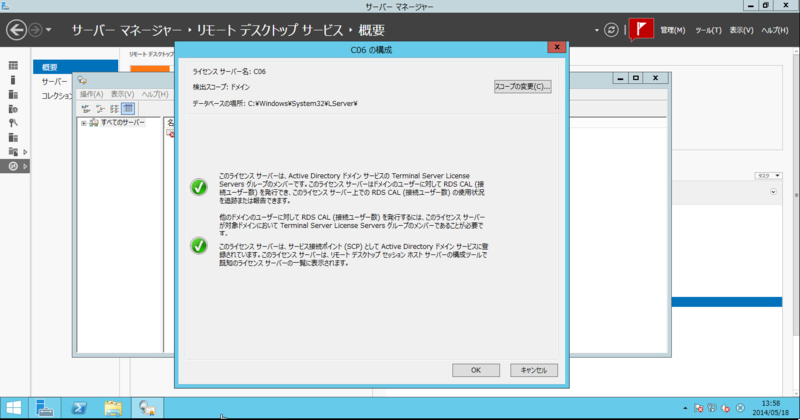
Task: Click the Server Manager forward arrow
Action: click(35, 30)
